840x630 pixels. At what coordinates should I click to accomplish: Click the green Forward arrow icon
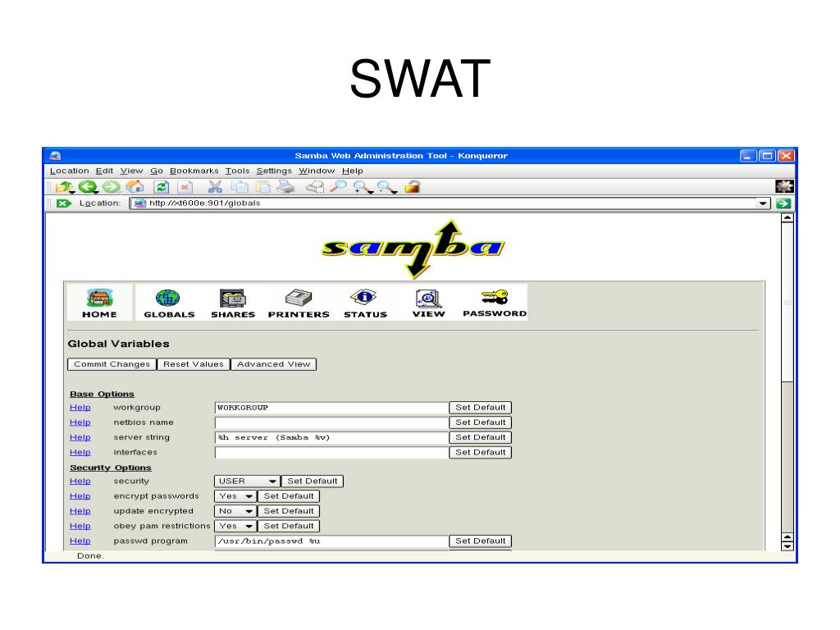click(x=112, y=187)
